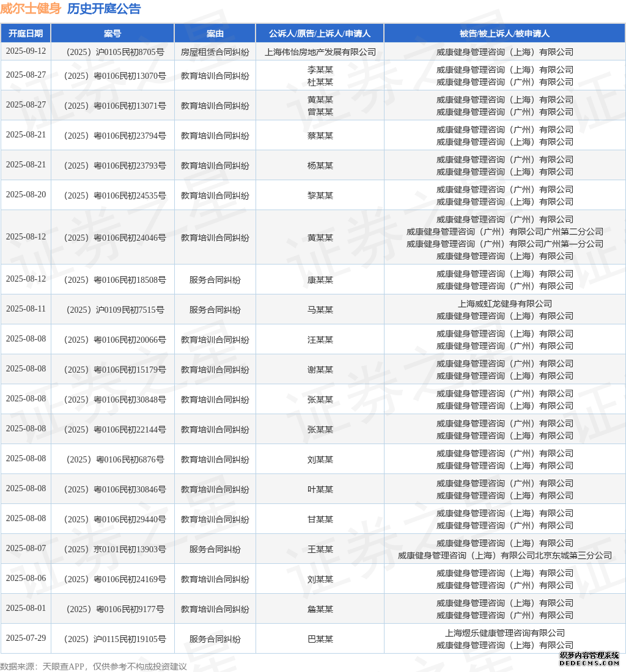Click plaintiff name 蔡某某

320,136
